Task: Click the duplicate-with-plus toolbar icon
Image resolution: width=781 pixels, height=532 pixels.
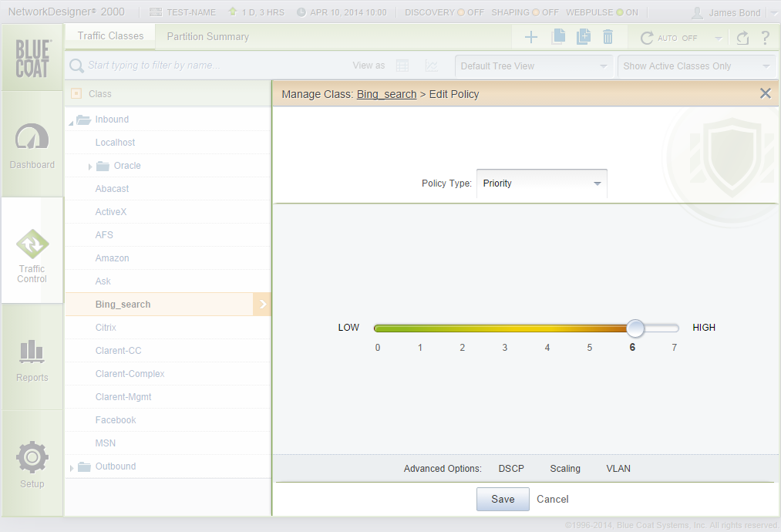Action: coord(584,36)
